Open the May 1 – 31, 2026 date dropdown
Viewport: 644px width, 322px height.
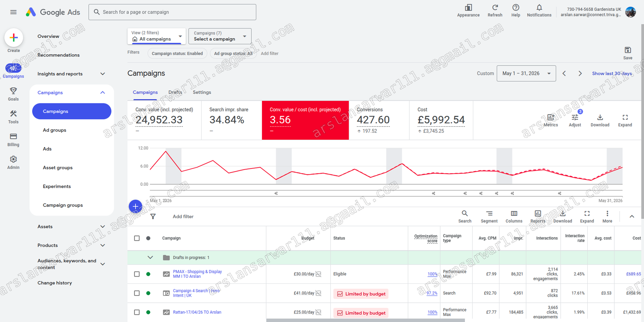click(526, 74)
